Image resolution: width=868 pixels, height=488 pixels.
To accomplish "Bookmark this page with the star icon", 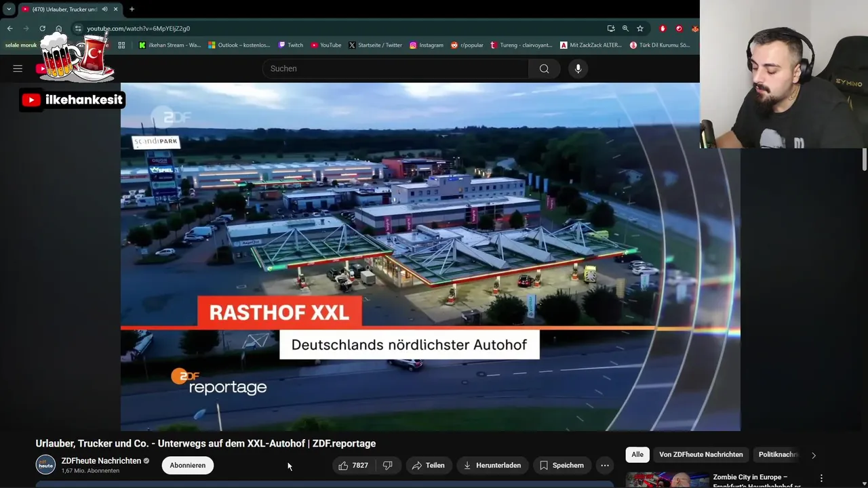I will pos(639,28).
